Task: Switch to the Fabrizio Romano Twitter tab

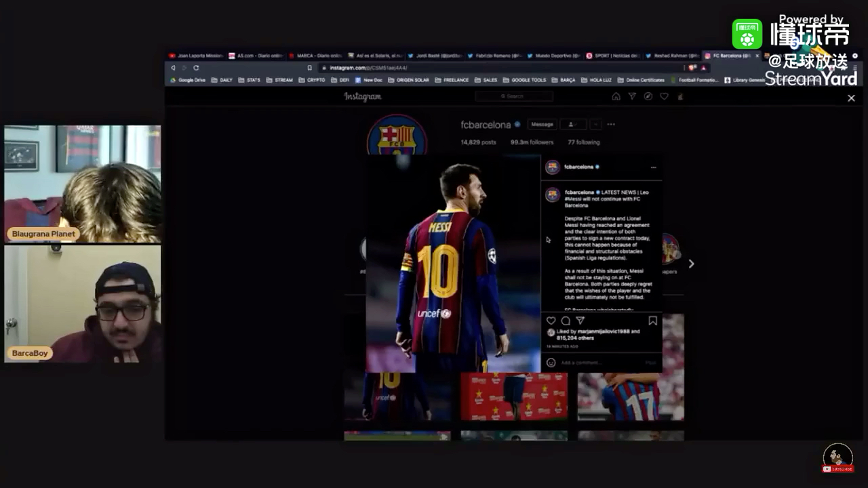Action: [494, 56]
